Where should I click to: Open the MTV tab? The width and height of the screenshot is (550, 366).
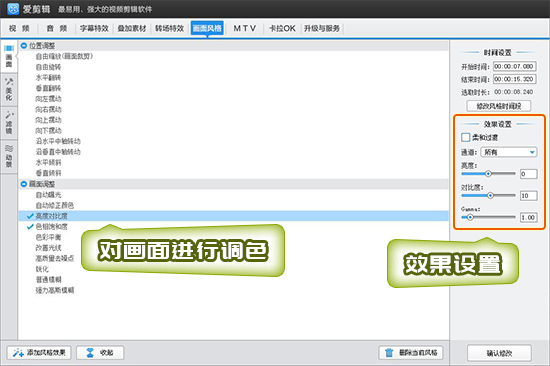tap(245, 28)
